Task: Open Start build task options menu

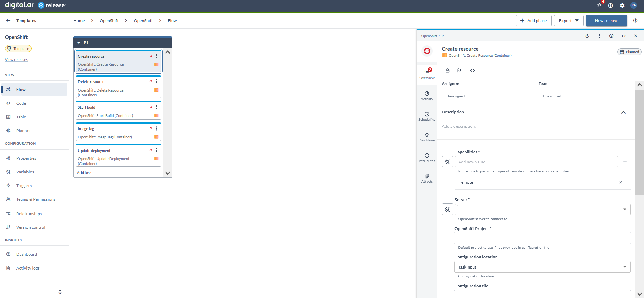Action: 156,107
